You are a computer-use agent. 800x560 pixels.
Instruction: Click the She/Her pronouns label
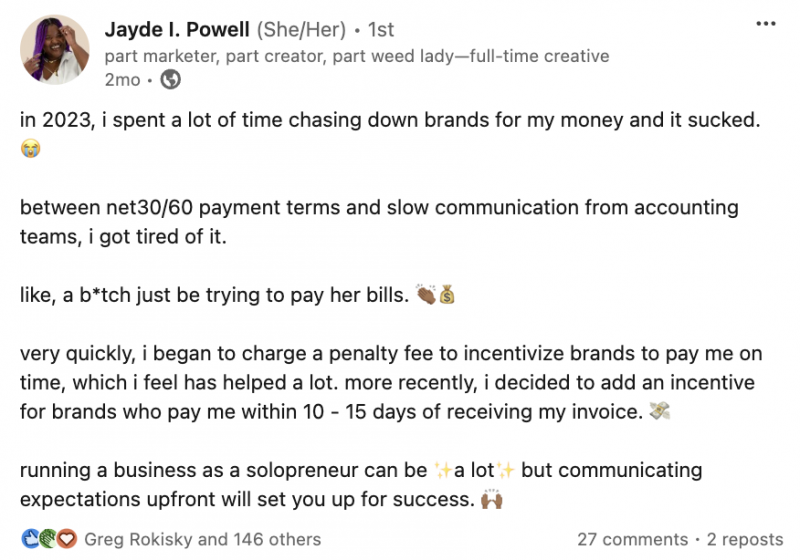click(x=301, y=30)
